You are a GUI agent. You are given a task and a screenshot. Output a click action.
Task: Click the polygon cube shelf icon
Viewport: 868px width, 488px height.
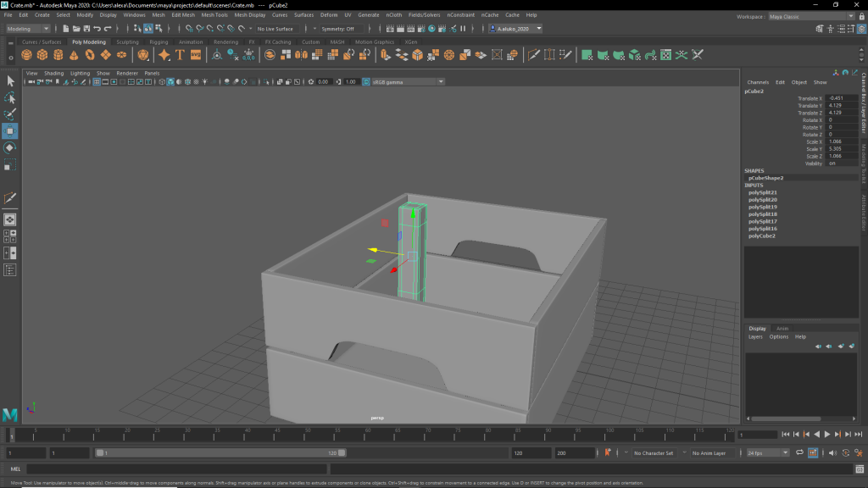[x=42, y=55]
